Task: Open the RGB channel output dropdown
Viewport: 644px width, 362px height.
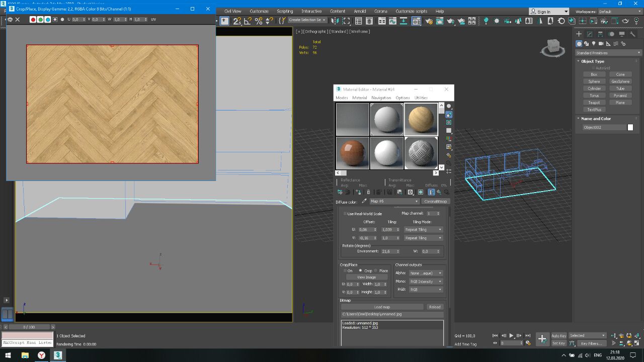Action: click(x=426, y=290)
